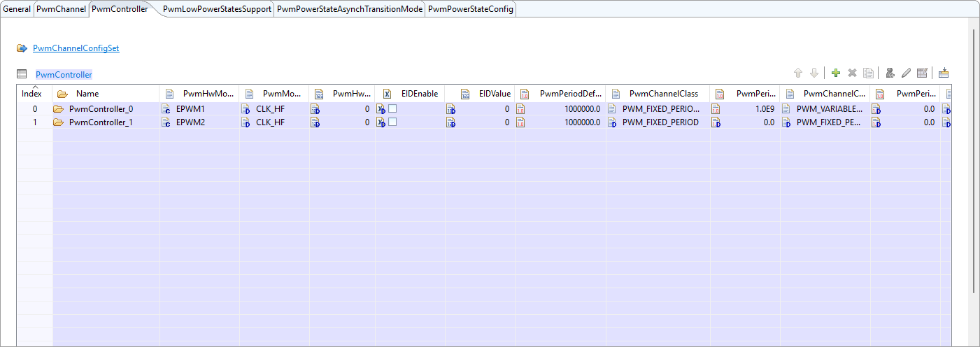Screen dimensions: 980x347
Task: Sort table by the Name column header
Action: pos(87,94)
